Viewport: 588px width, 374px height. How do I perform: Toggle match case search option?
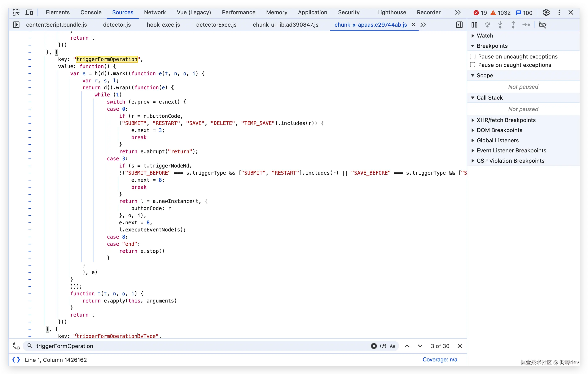392,346
